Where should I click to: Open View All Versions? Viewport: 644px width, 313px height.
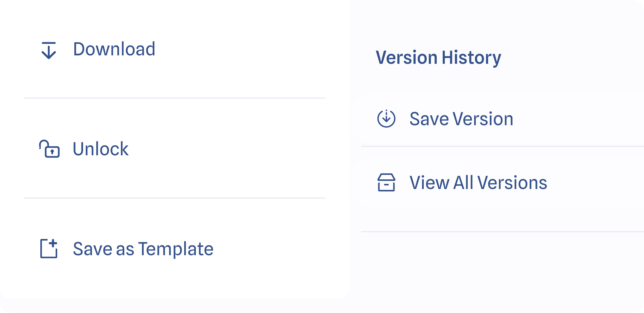pos(478,182)
